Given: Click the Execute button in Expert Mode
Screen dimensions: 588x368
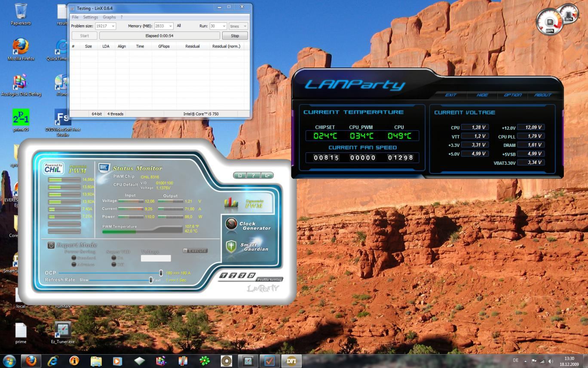Looking at the screenshot, I should (x=196, y=250).
